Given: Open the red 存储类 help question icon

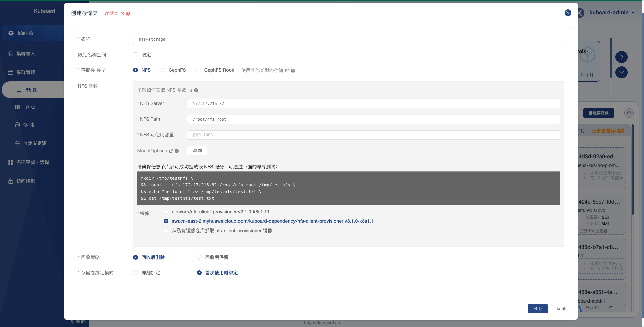Looking at the screenshot, I should (x=128, y=14).
